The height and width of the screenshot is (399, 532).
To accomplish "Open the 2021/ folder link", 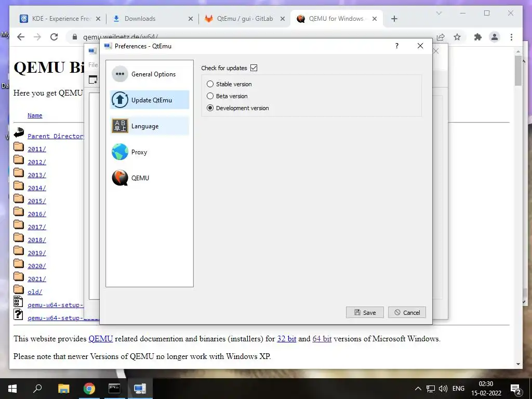I will click(x=37, y=279).
